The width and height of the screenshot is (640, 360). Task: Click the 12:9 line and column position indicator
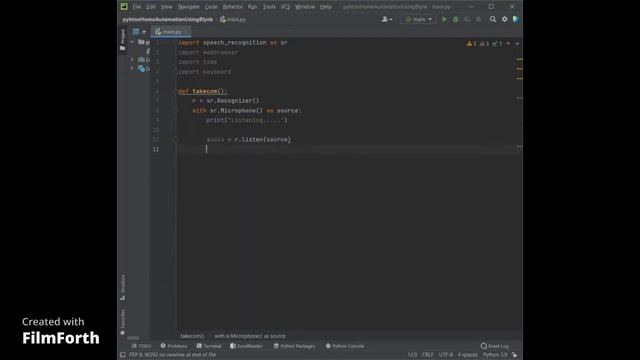click(x=412, y=355)
